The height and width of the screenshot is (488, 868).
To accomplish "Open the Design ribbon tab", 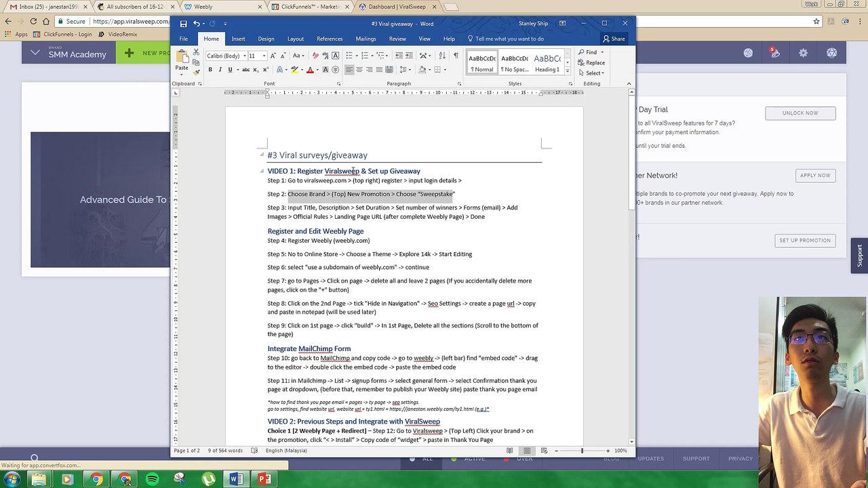I will [x=266, y=39].
